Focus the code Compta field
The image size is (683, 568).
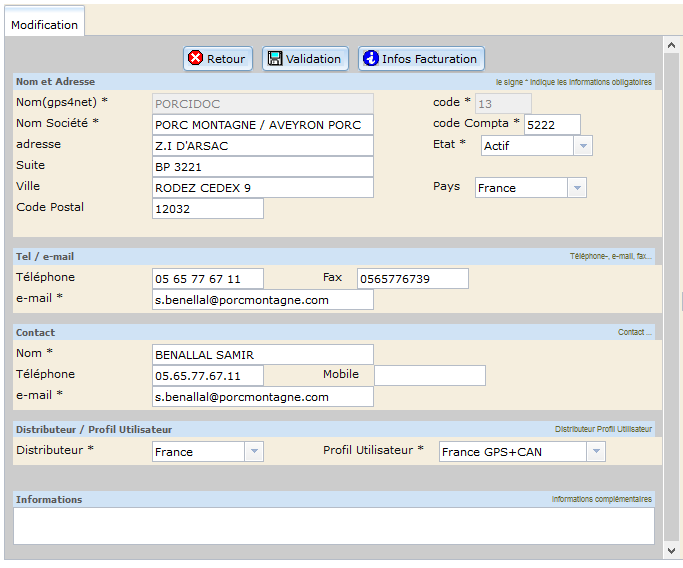click(551, 125)
